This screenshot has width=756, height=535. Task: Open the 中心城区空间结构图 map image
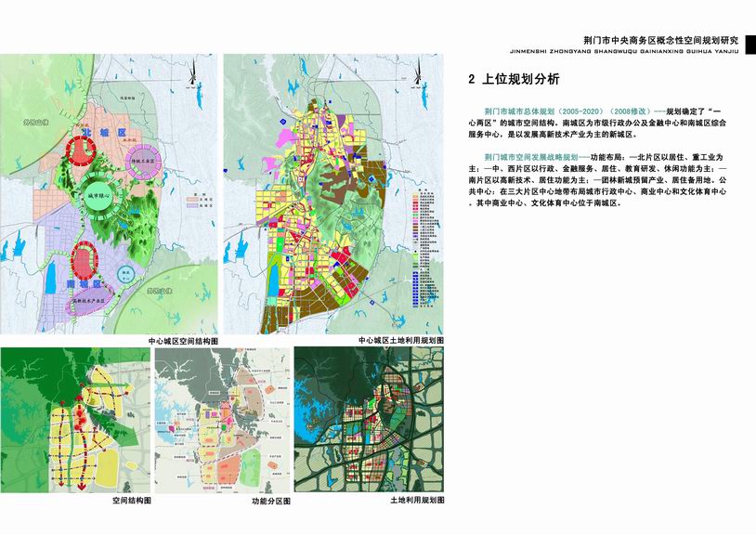click(x=109, y=194)
